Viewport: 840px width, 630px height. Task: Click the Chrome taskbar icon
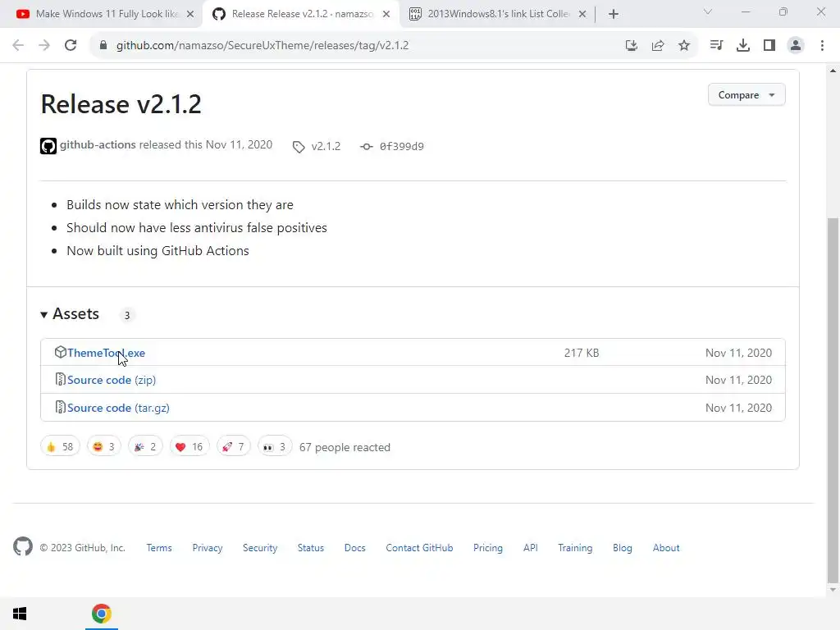point(101,614)
